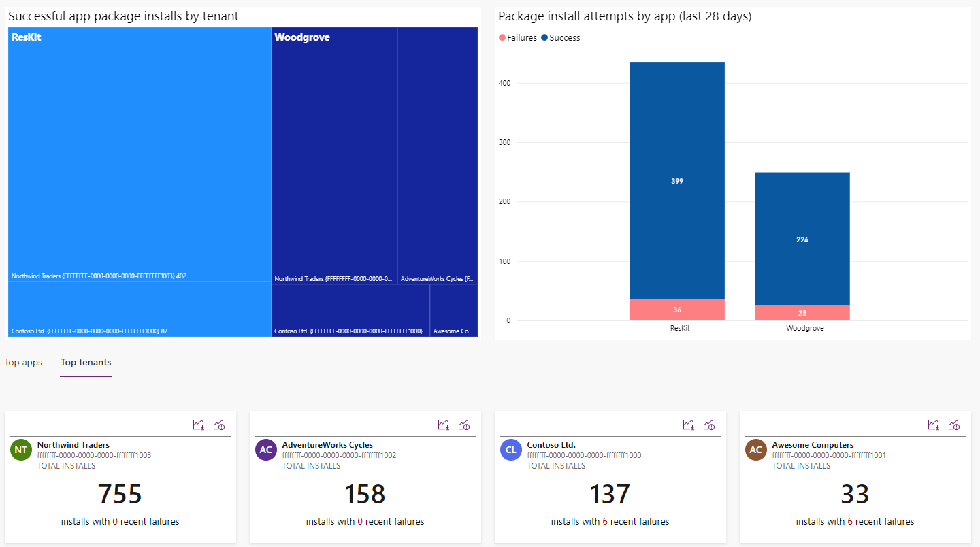
Task: Open failures chart icon on AdventureWorks Cycles card
Action: [464, 425]
